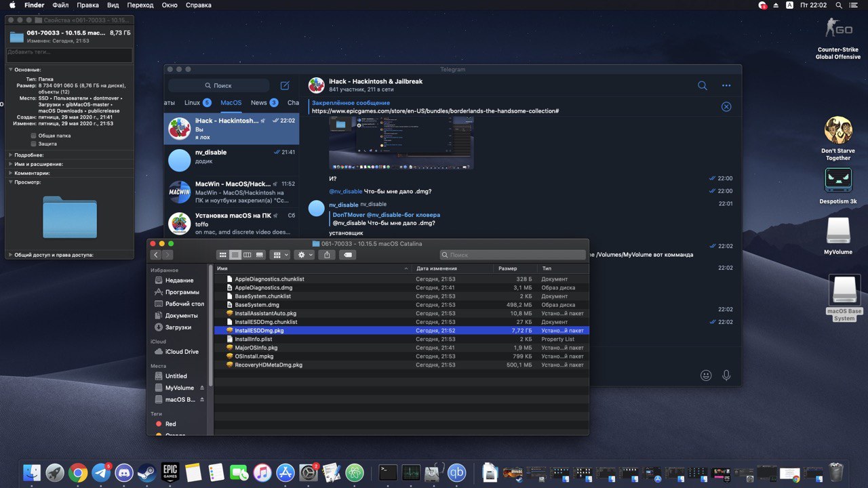
Task: Open the Файл menu
Action: coord(60,5)
